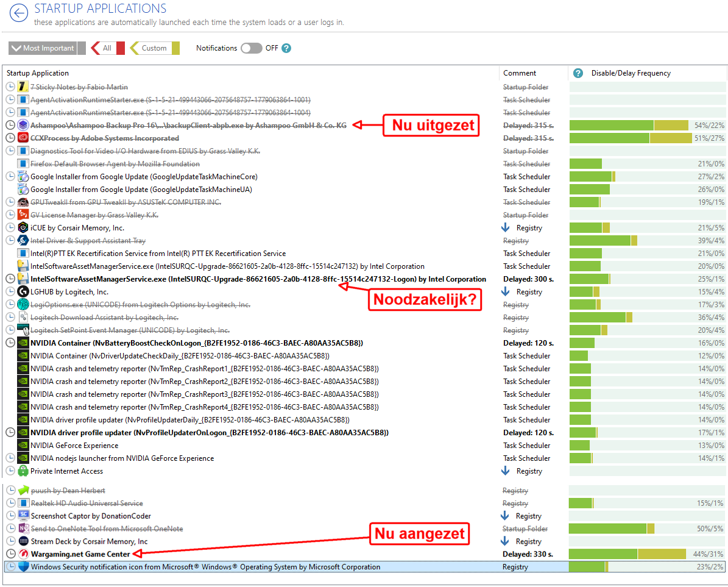Image resolution: width=728 pixels, height=587 pixels.
Task: Select NVIDIA nodejs launcher from GeForce Experience
Action: tap(364, 458)
